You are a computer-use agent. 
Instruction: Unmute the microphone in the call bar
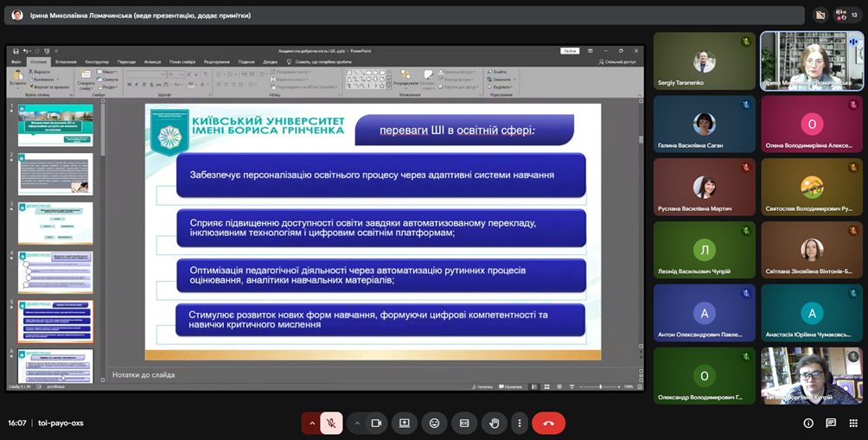[331, 423]
